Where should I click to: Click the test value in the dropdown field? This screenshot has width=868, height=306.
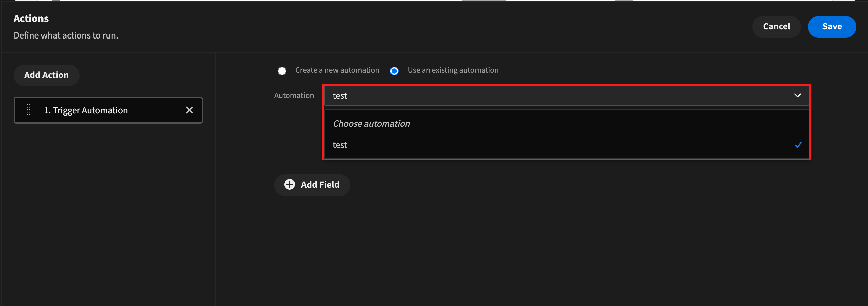pos(340,95)
